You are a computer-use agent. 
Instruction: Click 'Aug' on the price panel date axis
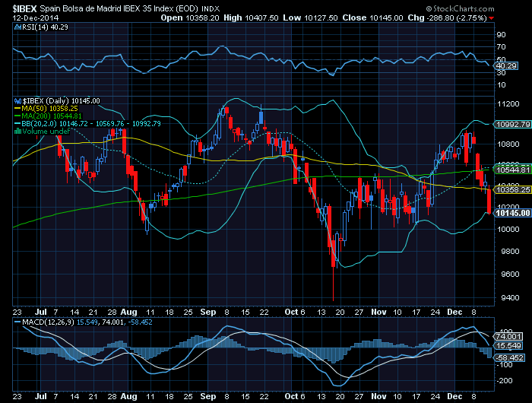tap(128, 312)
